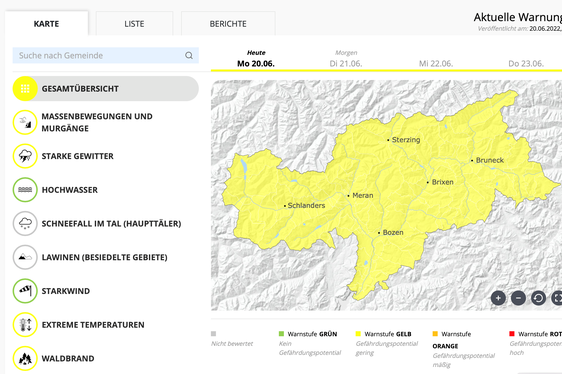Zoom out of the map
This screenshot has width=562, height=374.
(518, 298)
